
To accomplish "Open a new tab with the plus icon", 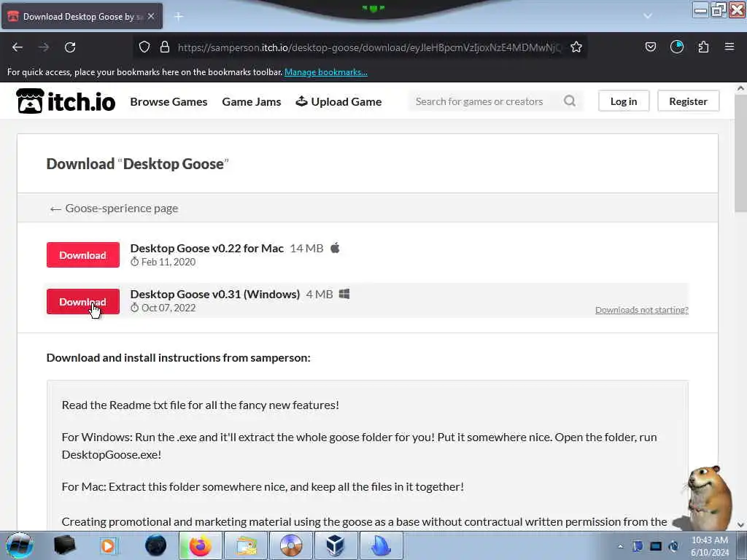I will (179, 17).
